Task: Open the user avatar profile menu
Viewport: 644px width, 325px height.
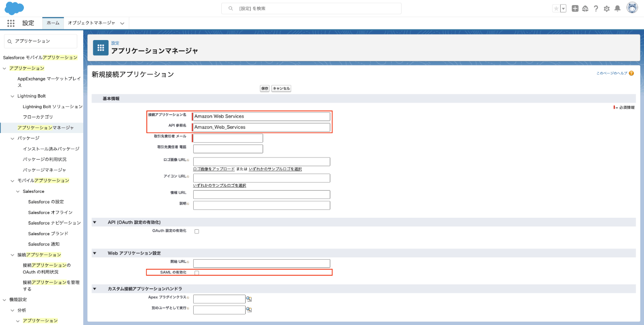Action: (632, 8)
